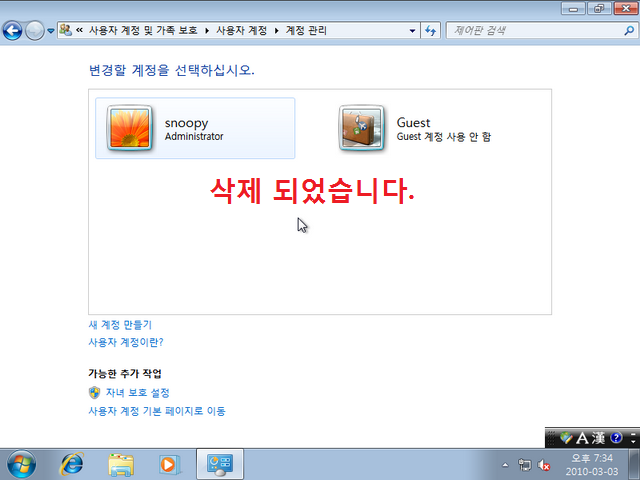Click 漢 Hanja conversion button
Screen dimensions: 640x480
598,438
